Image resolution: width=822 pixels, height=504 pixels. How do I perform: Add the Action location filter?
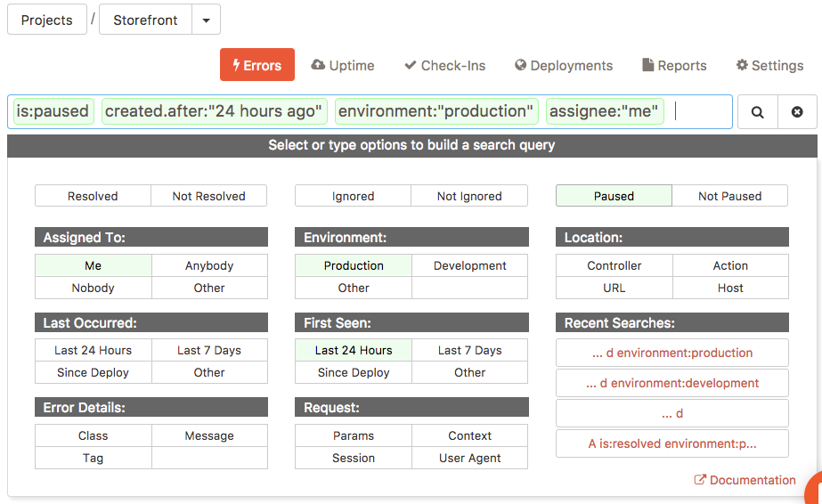click(x=730, y=265)
